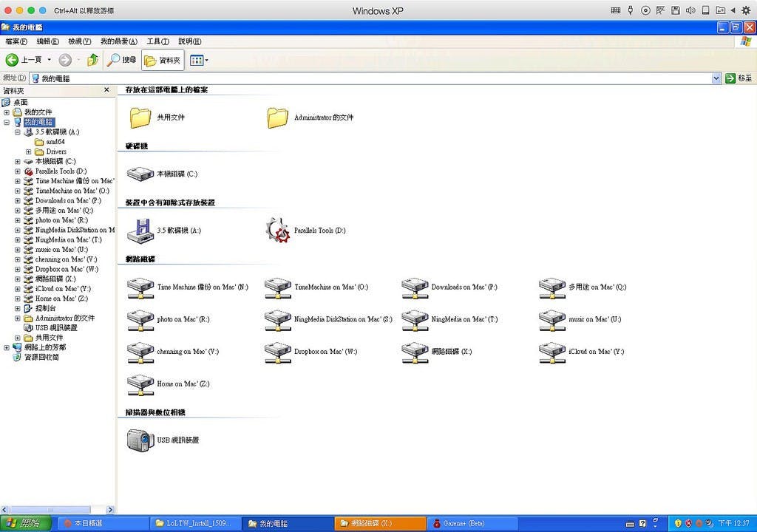The image size is (757, 532).
Task: Select 網路磁碟 (X:) drive icon in main pane
Action: pos(415,353)
